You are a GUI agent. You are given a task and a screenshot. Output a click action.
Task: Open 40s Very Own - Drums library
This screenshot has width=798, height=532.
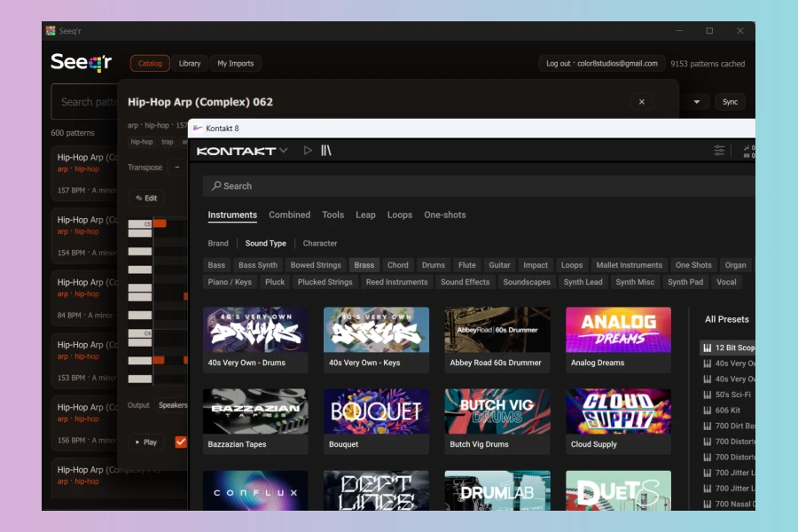[255, 340]
